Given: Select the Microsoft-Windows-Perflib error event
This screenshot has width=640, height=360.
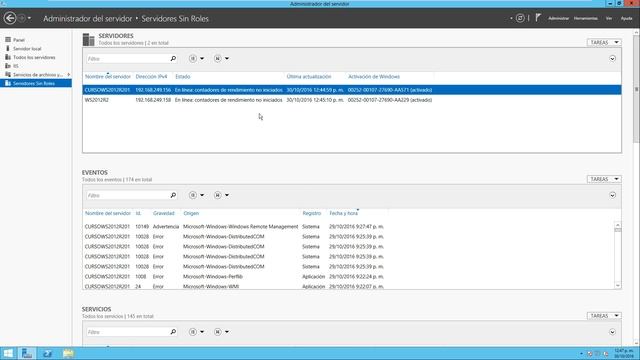Looking at the screenshot, I should coord(348,277).
